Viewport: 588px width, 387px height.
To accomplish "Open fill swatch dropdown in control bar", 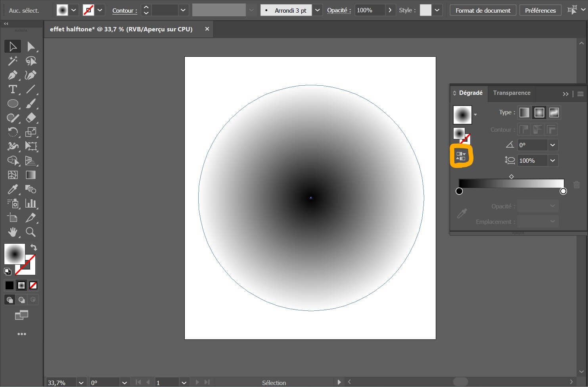I will 74,10.
